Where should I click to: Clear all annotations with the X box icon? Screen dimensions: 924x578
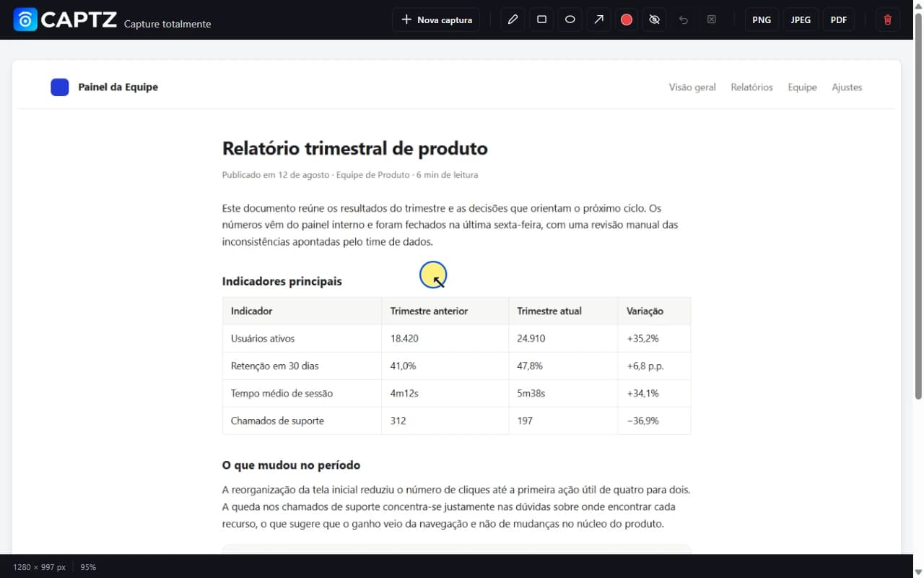click(x=712, y=20)
